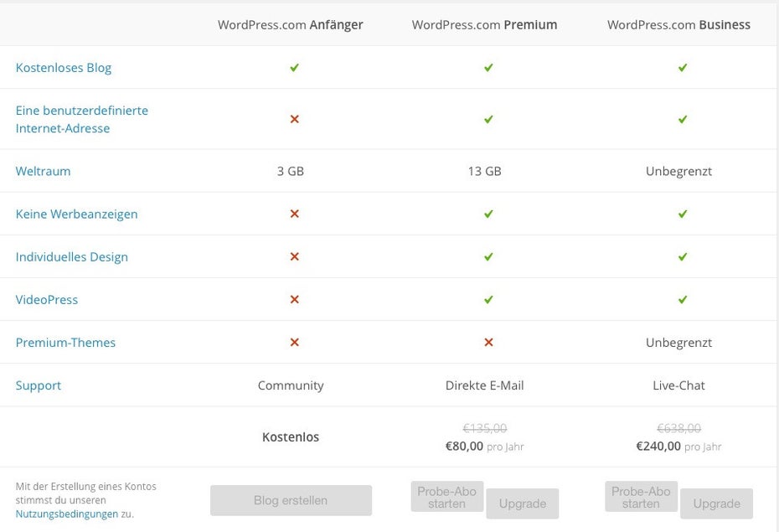Screen dimensions: 779x532
Task: Click the red X for Internet-Adresse under Anfänger
Action: click(x=295, y=119)
